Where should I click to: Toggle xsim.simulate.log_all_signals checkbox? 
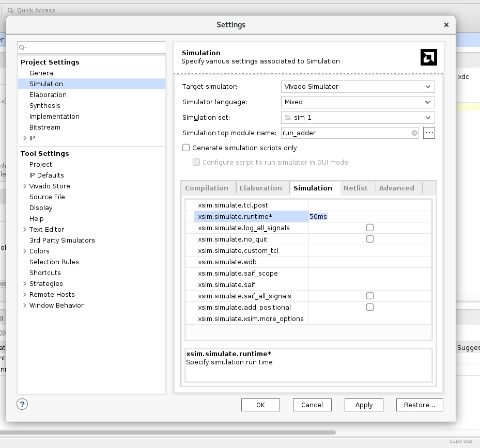point(370,228)
